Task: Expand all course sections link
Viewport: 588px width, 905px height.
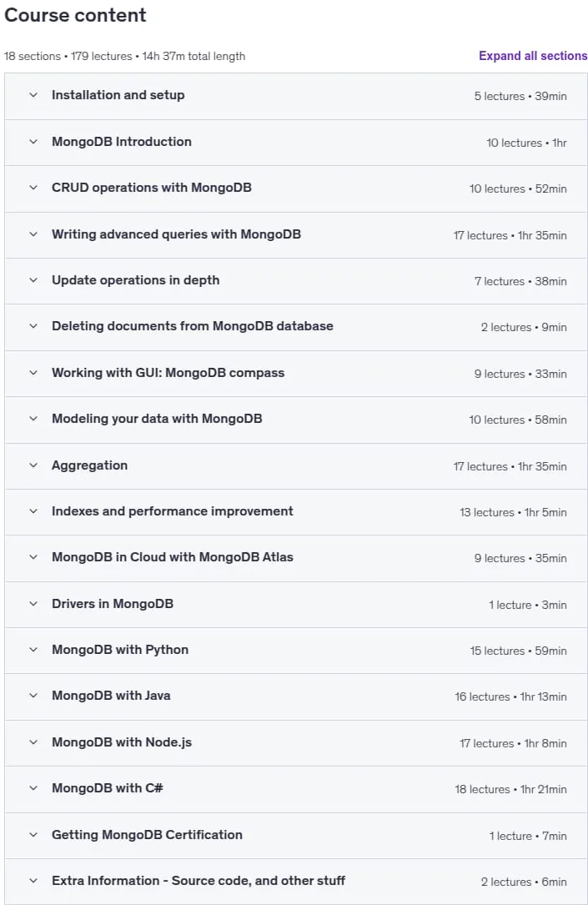Action: click(533, 56)
